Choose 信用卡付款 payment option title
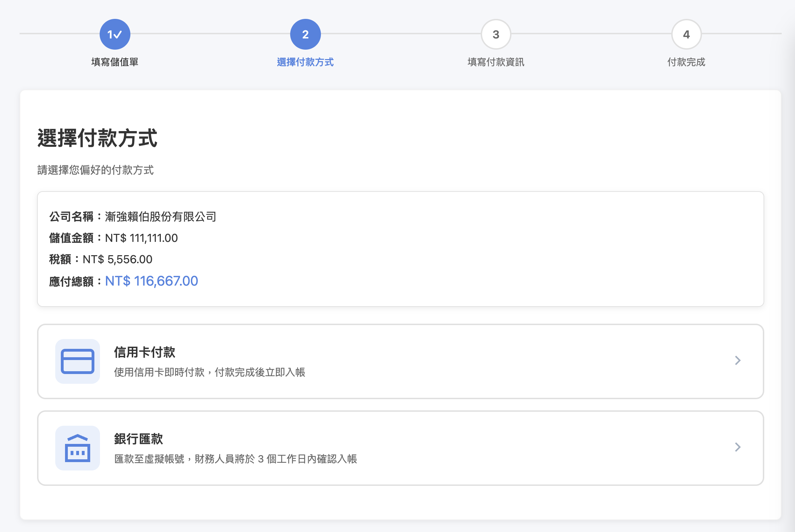The image size is (795, 532). 145,352
